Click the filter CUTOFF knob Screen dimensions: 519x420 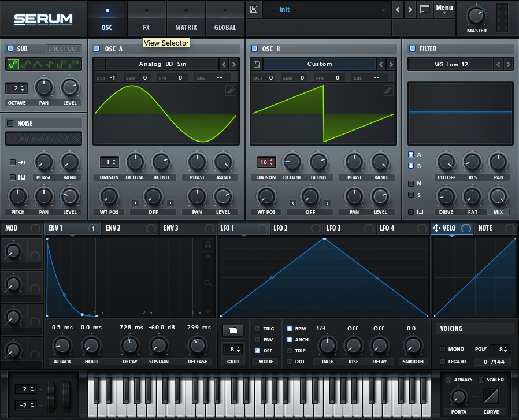[x=446, y=162]
